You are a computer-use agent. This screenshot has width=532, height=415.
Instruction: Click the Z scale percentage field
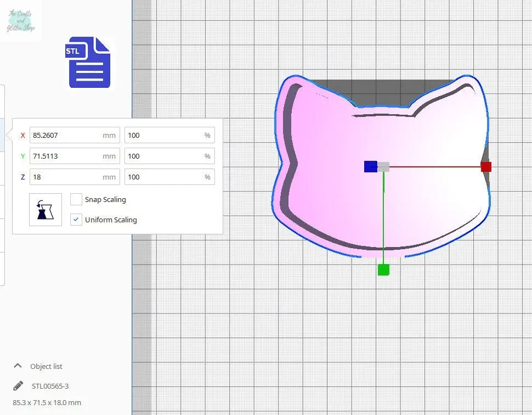[163, 177]
